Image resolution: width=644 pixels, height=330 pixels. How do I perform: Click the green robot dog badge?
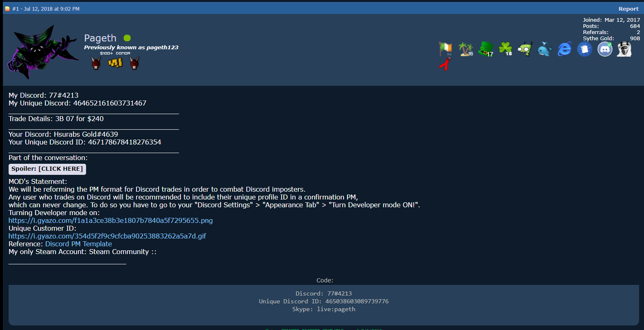click(x=525, y=49)
